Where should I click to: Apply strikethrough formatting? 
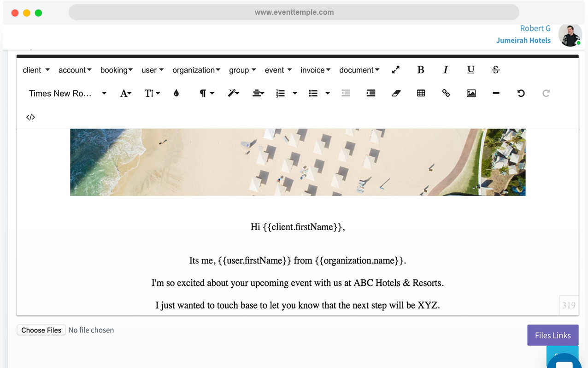coord(496,70)
